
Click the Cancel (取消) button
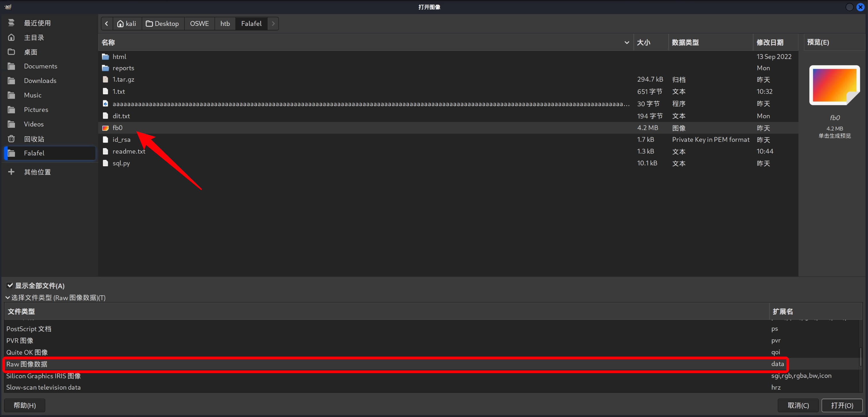798,405
